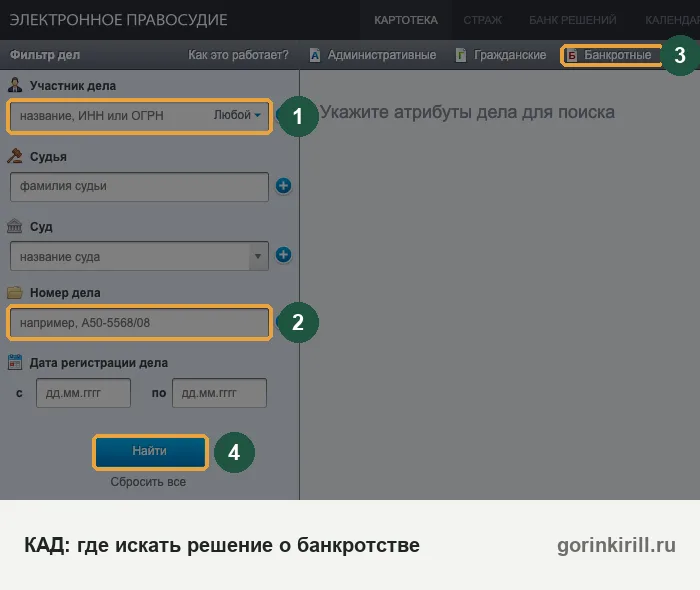The width and height of the screenshot is (700, 590).
Task: Click the 'Сбросить все' reset link
Action: [148, 482]
